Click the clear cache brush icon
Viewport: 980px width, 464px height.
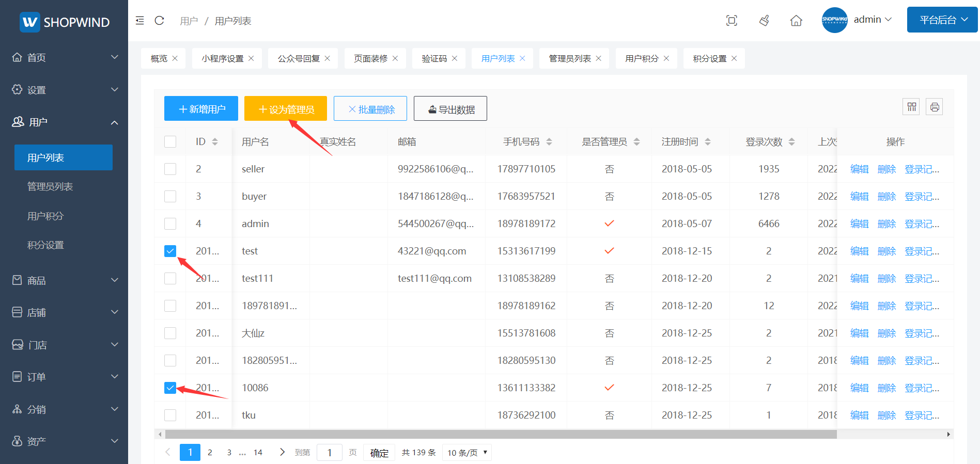tap(764, 21)
